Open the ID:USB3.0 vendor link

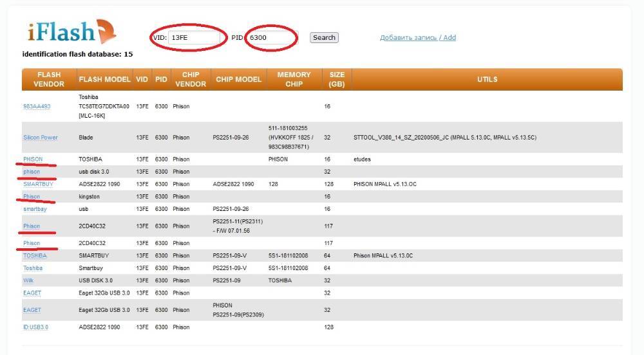(35, 327)
